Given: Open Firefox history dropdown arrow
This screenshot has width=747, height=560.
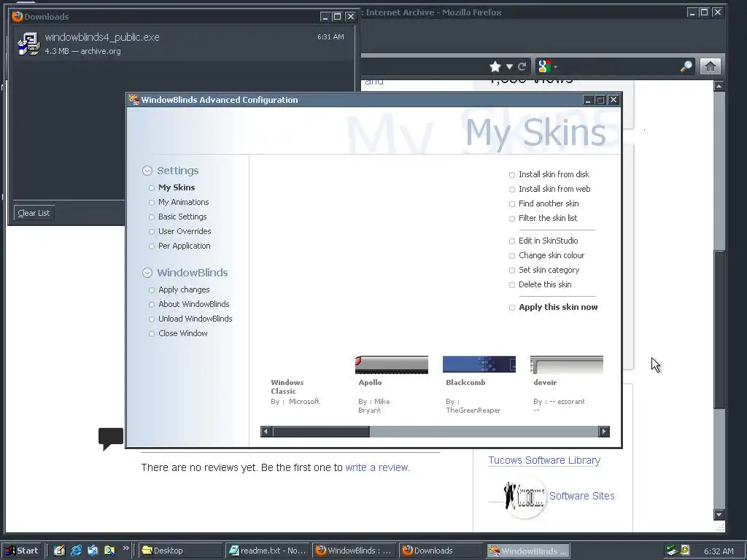Looking at the screenshot, I should 509,66.
